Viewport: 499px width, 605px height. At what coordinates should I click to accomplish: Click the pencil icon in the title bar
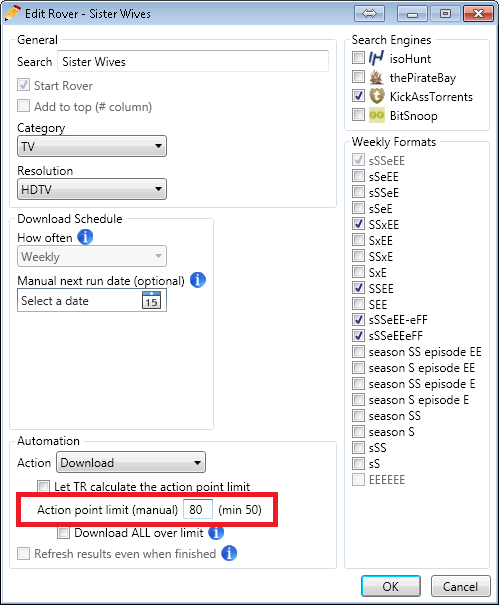point(13,13)
